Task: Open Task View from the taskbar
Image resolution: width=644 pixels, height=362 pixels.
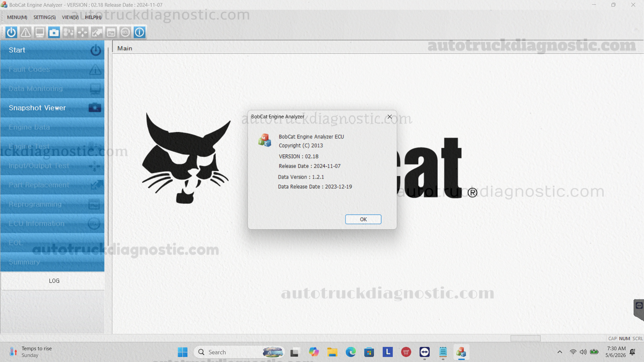Action: coord(294,352)
